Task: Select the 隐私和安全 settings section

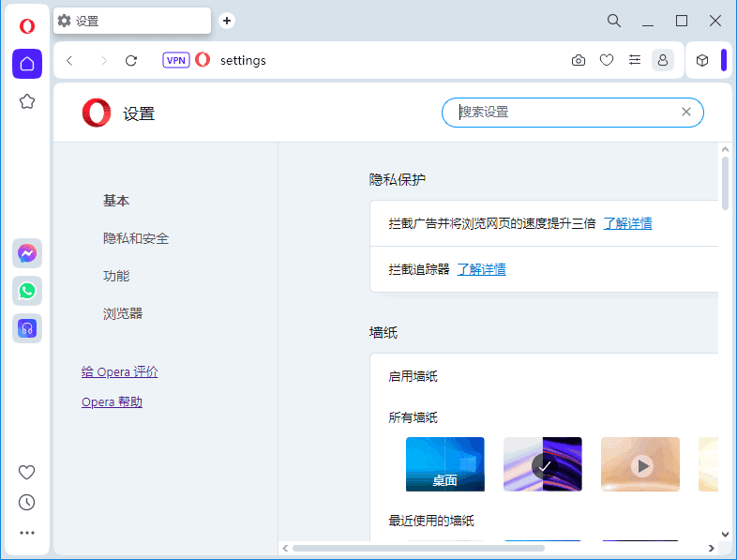Action: [136, 238]
